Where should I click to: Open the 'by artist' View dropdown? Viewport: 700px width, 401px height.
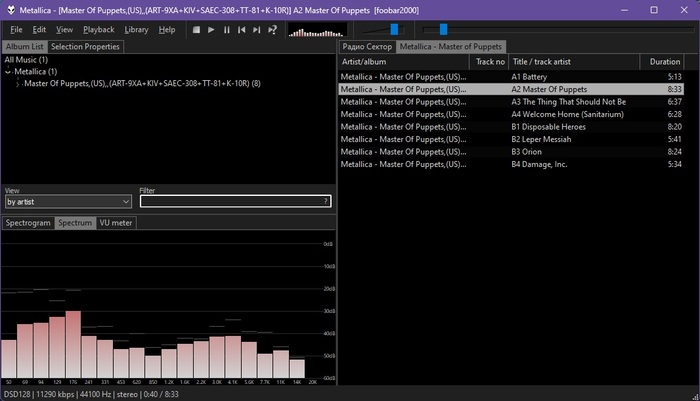point(68,201)
